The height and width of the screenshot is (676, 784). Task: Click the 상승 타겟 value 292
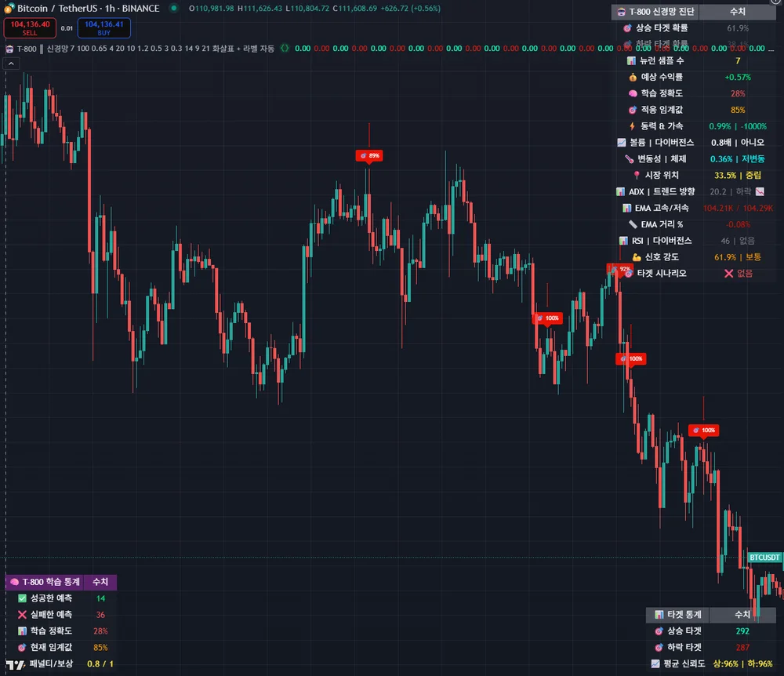(742, 631)
